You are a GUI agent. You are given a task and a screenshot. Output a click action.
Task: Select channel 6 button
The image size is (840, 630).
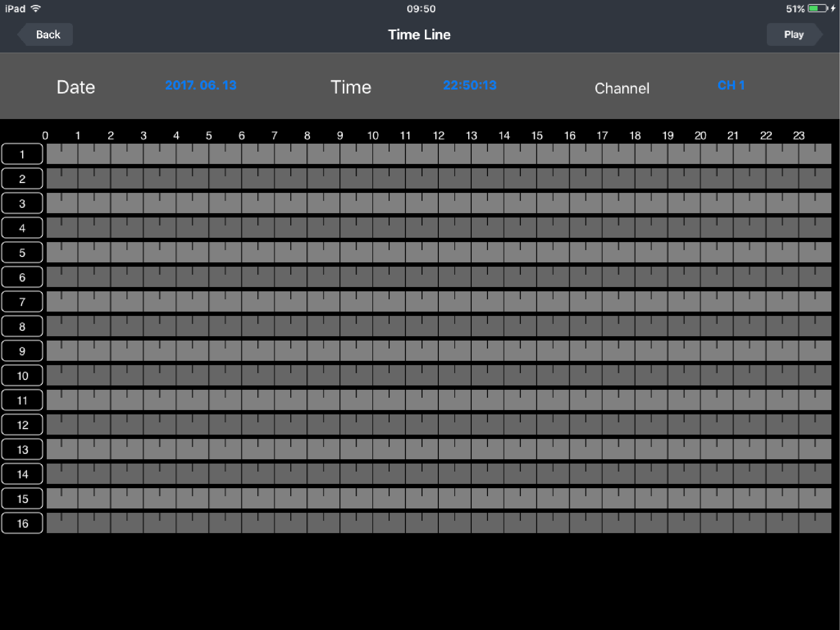pos(22,277)
